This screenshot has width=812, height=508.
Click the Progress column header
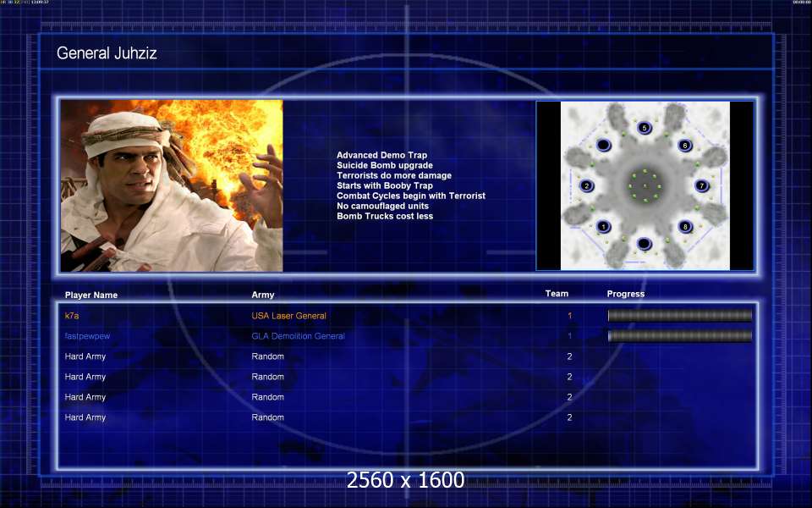coord(626,294)
